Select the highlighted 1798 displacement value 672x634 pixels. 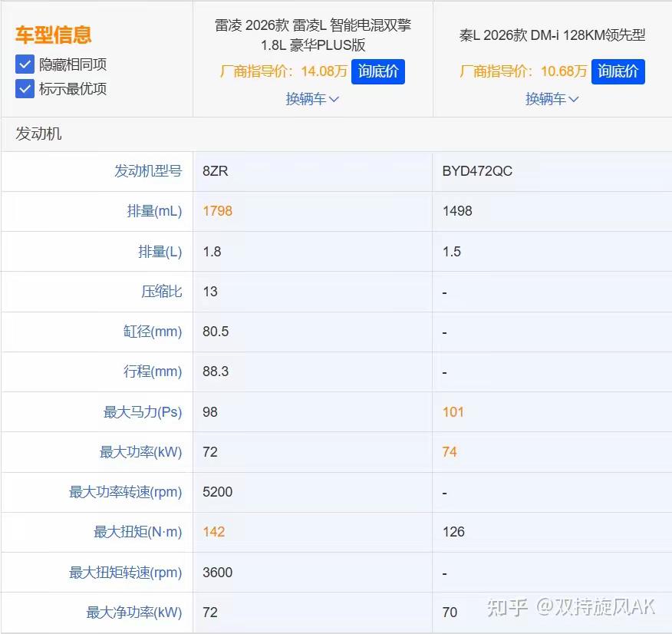tap(217, 211)
